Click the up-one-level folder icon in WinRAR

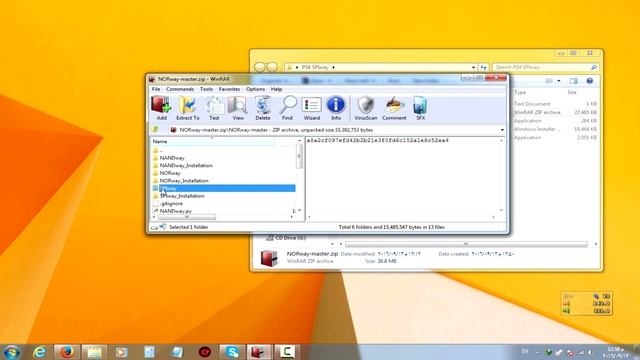[x=156, y=130]
